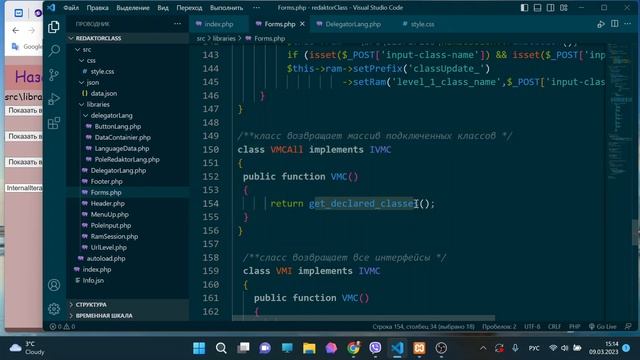Collapse the delegatorLang folder

128,116
